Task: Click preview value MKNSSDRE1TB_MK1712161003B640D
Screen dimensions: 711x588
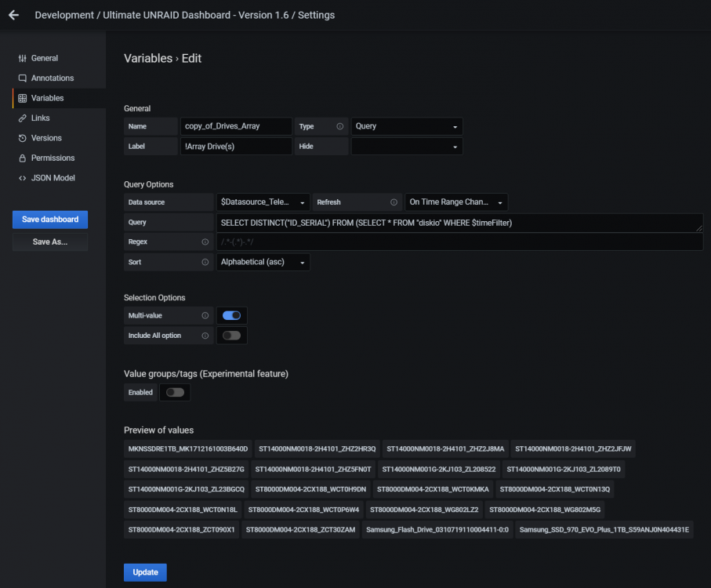Action: click(x=187, y=448)
